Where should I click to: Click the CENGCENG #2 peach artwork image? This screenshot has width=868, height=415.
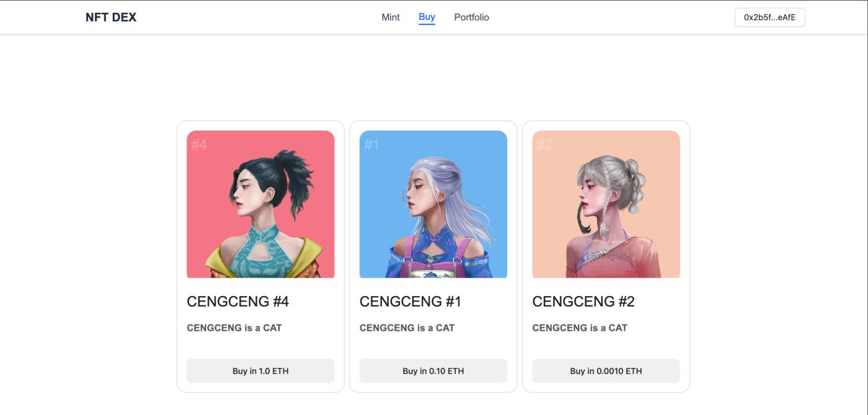pos(606,204)
